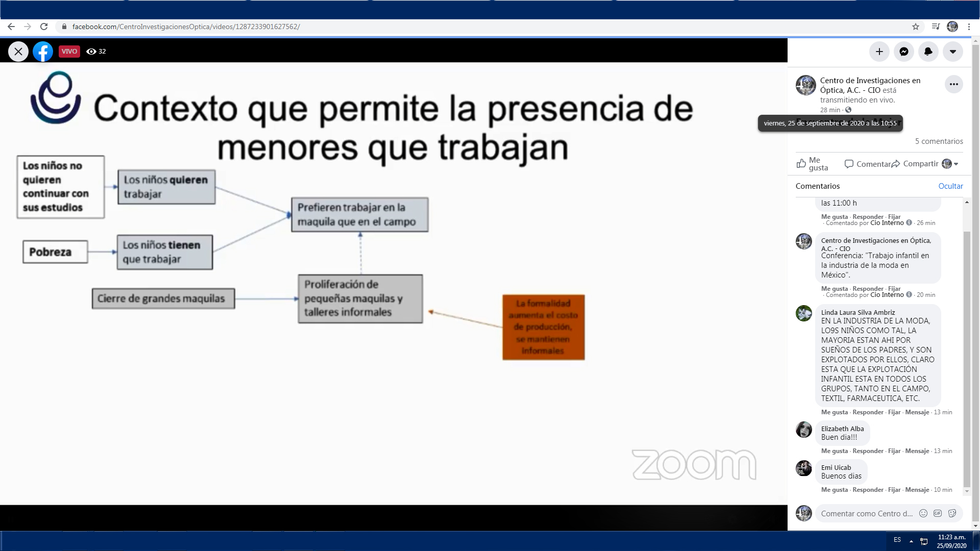Image resolution: width=980 pixels, height=551 pixels.
Task: Click the Facebook logo icon
Action: point(43,52)
